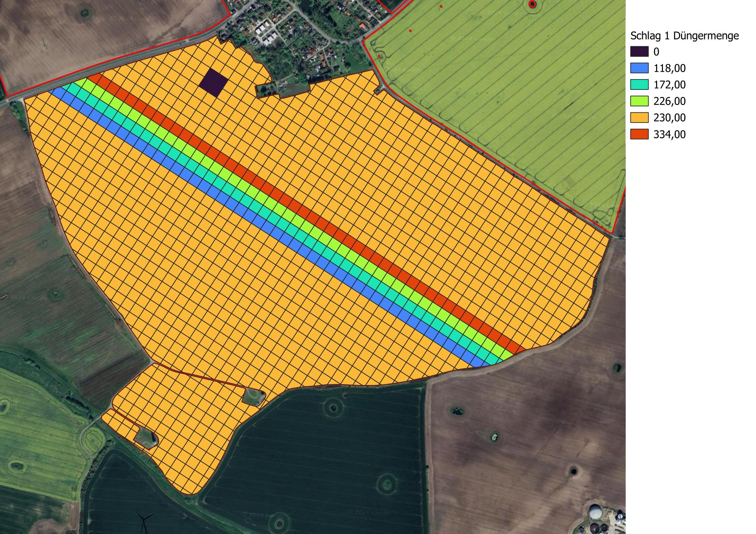Click the orange 230,00 legend swatch
This screenshot has width=756, height=534.
pos(640,118)
